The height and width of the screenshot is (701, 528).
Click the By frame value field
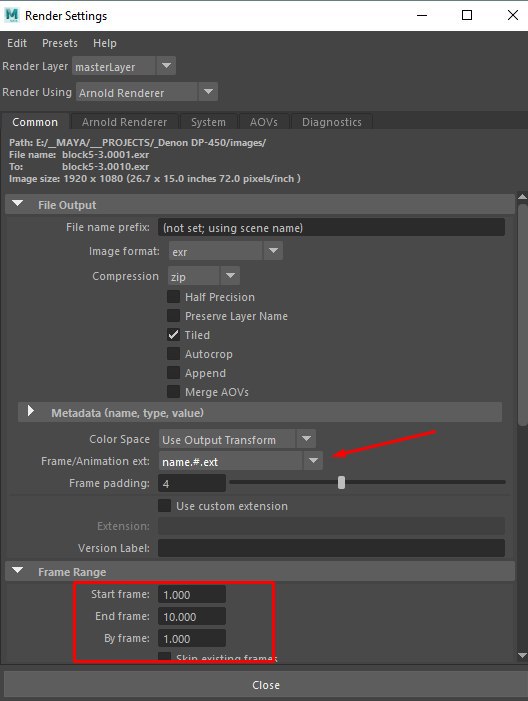tap(192, 638)
